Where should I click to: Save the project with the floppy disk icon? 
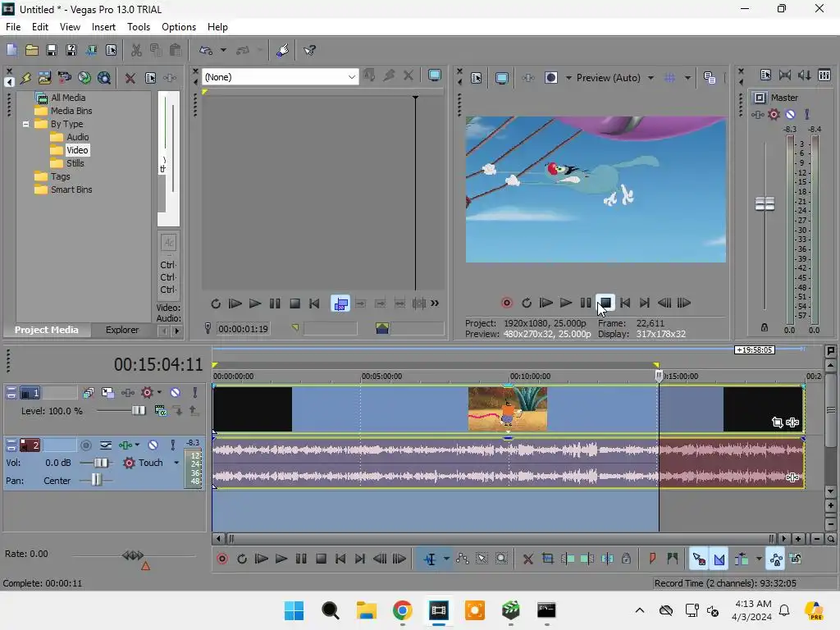(52, 50)
